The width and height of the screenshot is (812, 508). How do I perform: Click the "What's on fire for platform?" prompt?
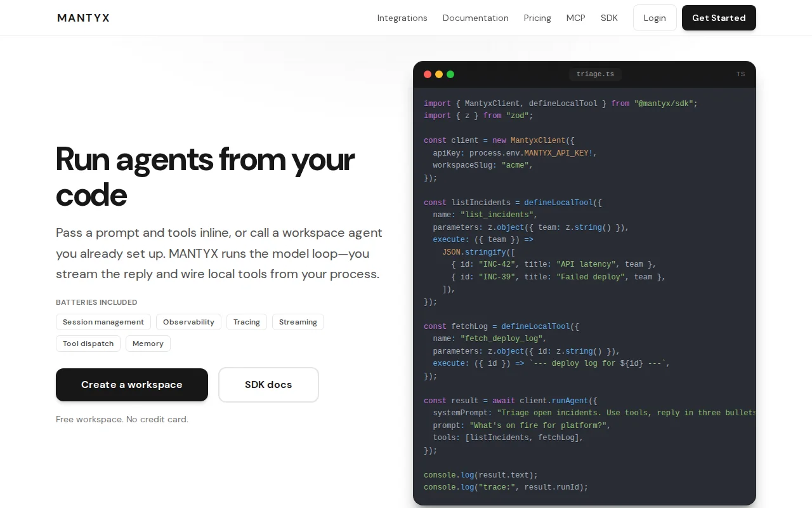[x=538, y=425]
